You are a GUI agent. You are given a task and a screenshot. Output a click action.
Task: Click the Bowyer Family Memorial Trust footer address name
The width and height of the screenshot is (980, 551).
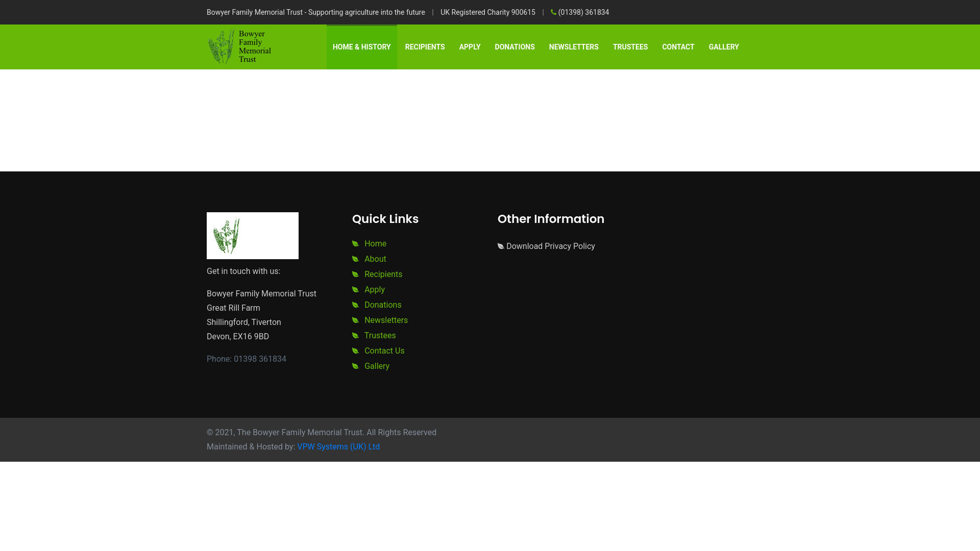click(x=261, y=294)
